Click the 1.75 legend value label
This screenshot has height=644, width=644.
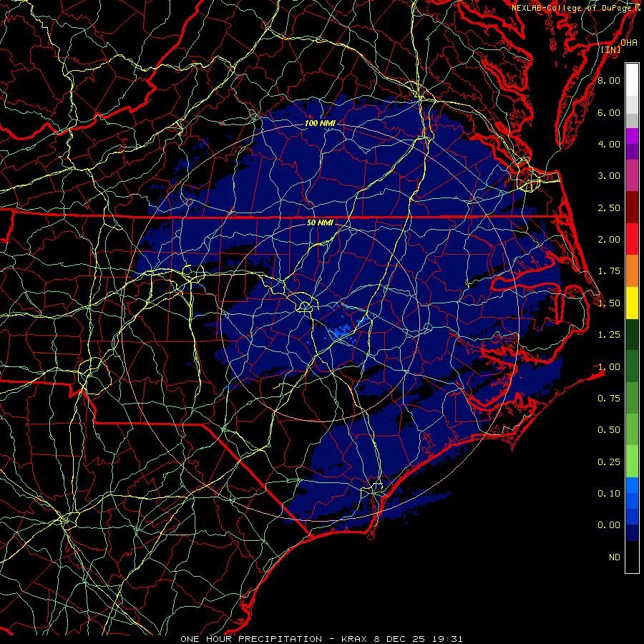(x=609, y=271)
